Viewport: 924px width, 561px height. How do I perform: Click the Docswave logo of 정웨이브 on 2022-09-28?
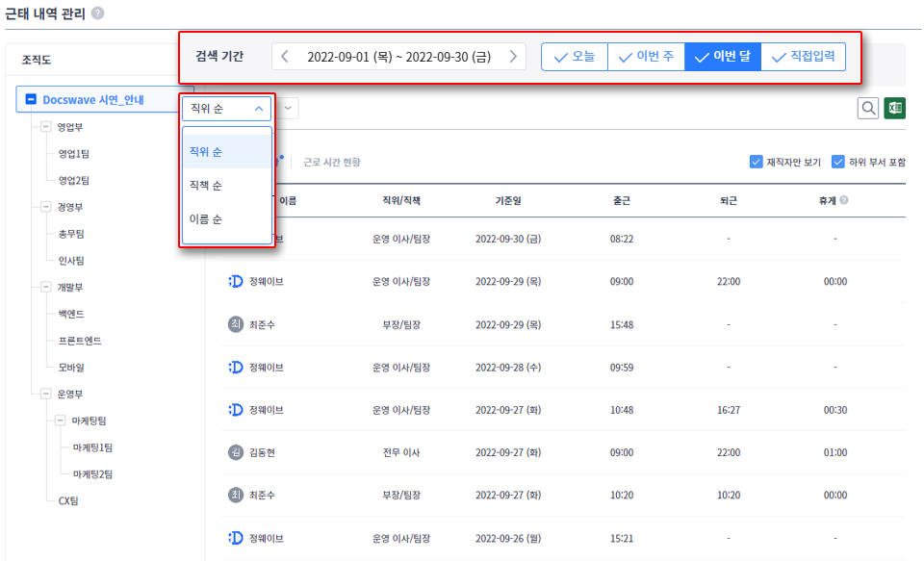pyautogui.click(x=236, y=368)
